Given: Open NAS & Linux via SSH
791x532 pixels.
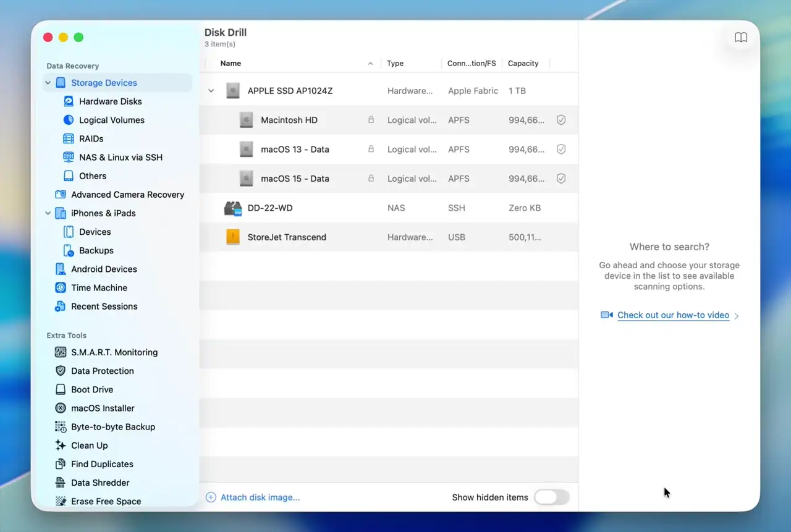Looking at the screenshot, I should pos(119,157).
